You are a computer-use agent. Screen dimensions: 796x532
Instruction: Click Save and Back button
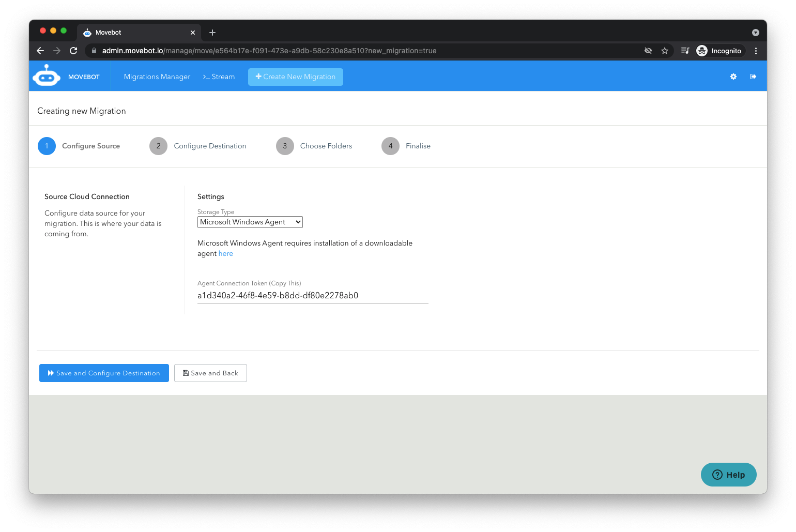[x=210, y=373]
